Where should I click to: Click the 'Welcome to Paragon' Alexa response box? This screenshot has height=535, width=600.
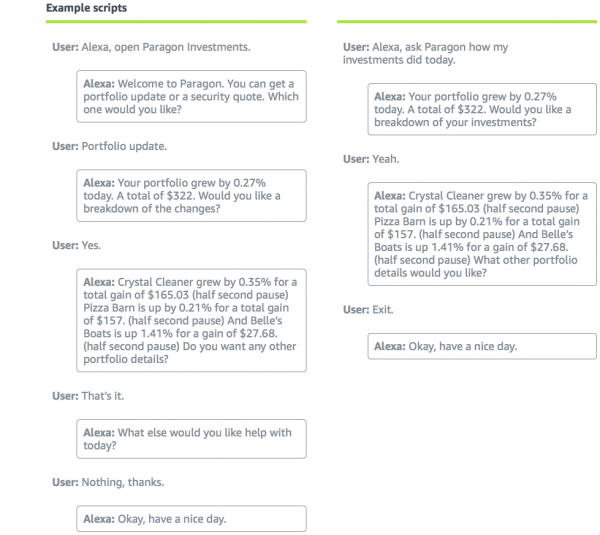(x=191, y=96)
